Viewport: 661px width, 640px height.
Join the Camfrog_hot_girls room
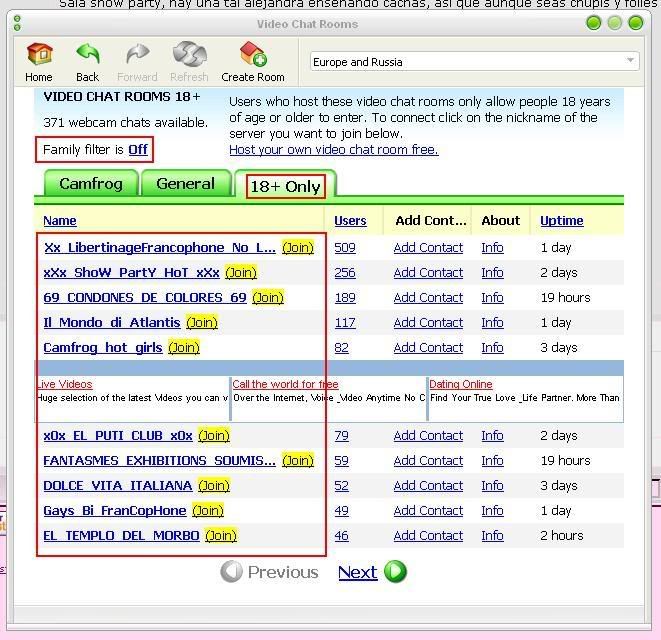pyautogui.click(x=184, y=347)
